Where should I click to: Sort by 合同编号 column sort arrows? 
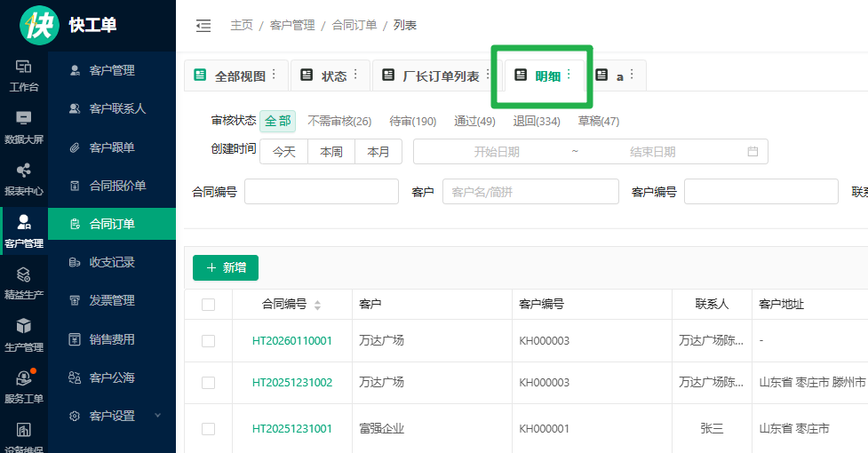(318, 305)
